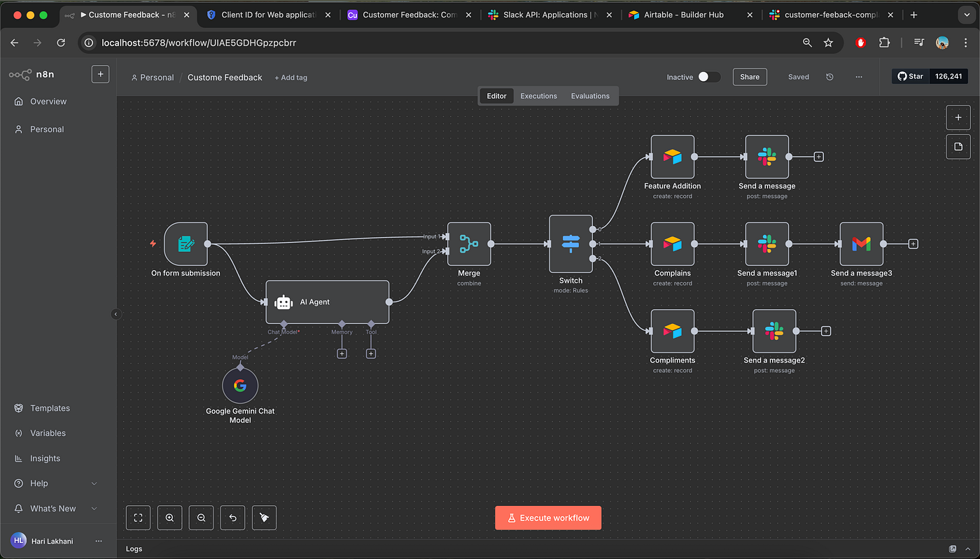Viewport: 980px width, 559px height.
Task: Select the Slack node Send a message2
Action: click(774, 331)
